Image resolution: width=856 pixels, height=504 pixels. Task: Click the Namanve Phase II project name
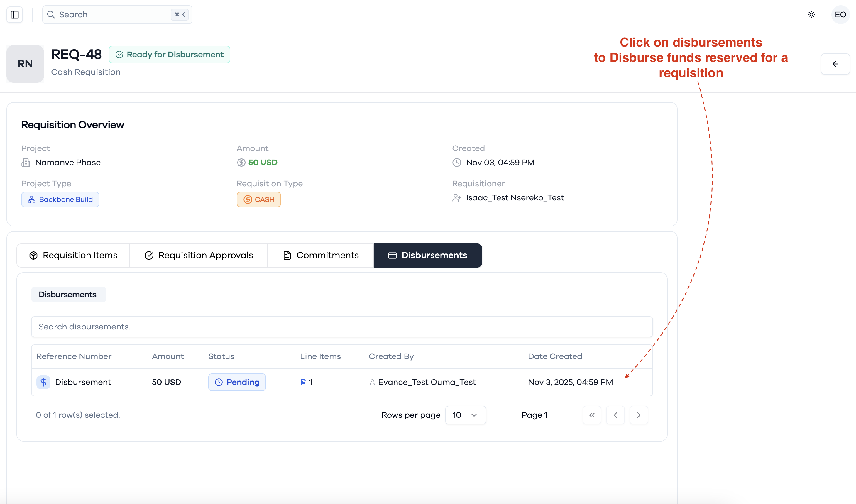point(71,163)
